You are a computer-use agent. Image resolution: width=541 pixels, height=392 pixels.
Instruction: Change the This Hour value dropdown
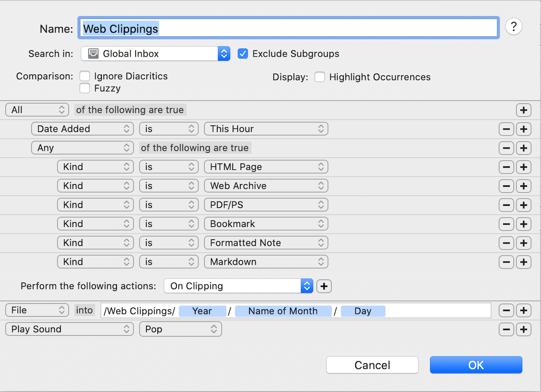(x=266, y=129)
